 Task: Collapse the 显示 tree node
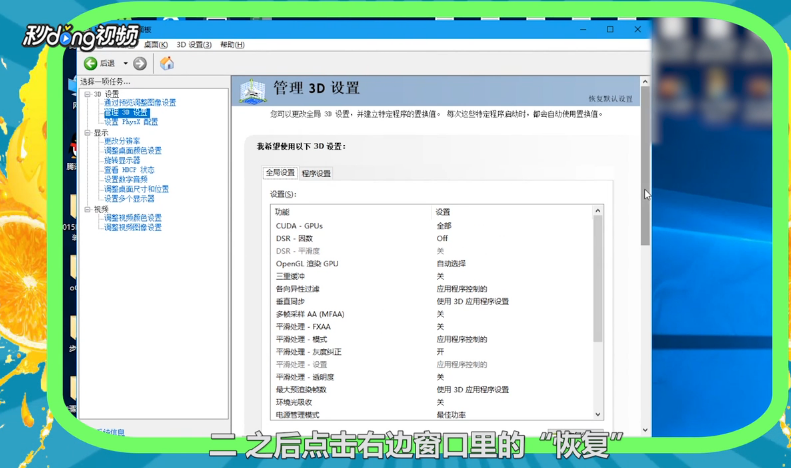pyautogui.click(x=87, y=133)
